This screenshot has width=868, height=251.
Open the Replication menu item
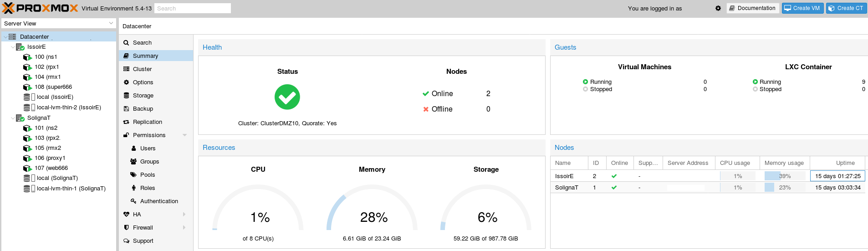coord(156,122)
